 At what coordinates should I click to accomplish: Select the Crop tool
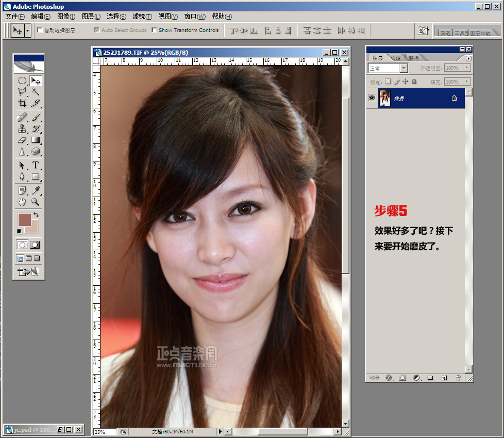pos(22,103)
